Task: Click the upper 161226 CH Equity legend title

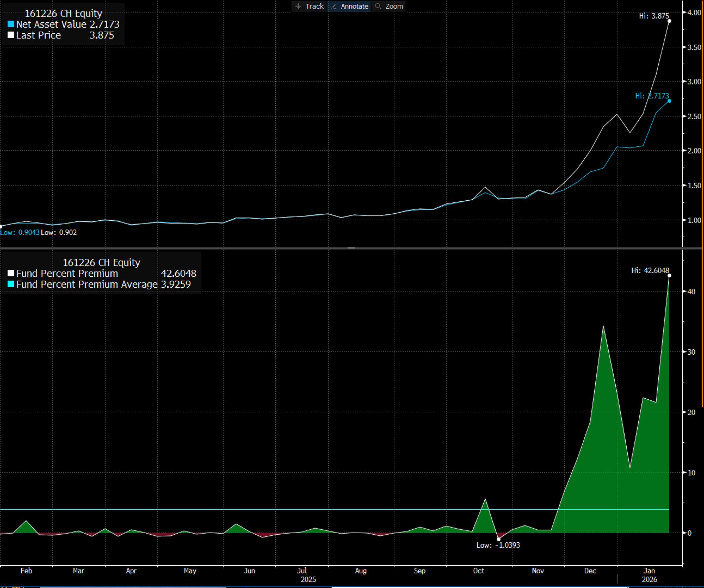Action: (x=63, y=13)
